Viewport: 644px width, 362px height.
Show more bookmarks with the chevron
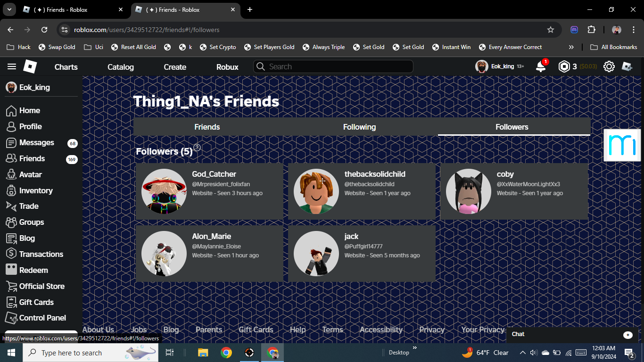571,47
